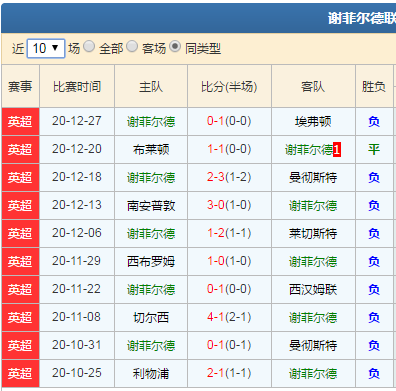Open away team 埃弗顿

coord(313,122)
